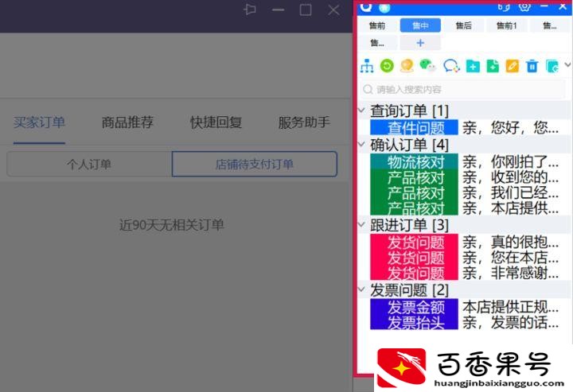This screenshot has width=573, height=392.
Task: Open the truncated 售... tab beside the plus tab
Action: pos(377,43)
